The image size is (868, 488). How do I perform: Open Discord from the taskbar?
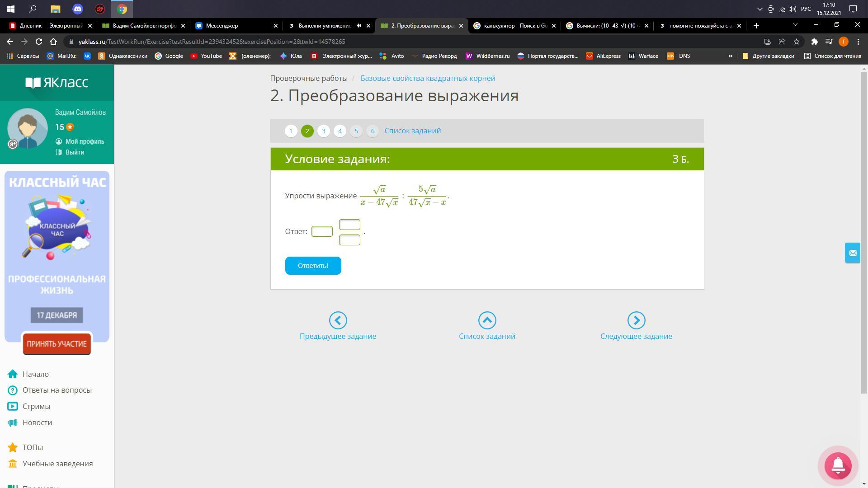point(77,9)
